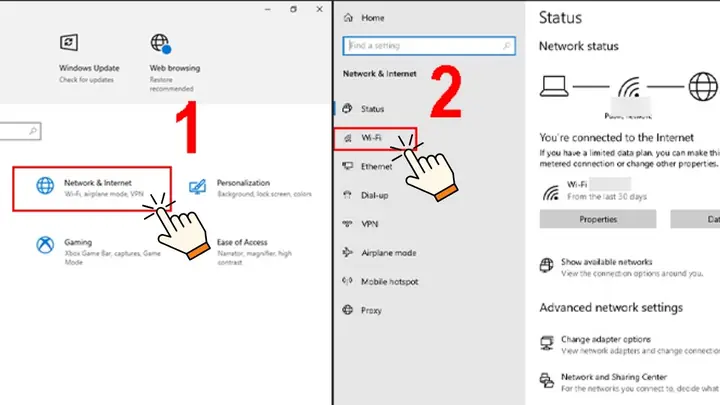Select Status in Network & Internet sidebar
This screenshot has height=405, width=720.
pos(372,109)
